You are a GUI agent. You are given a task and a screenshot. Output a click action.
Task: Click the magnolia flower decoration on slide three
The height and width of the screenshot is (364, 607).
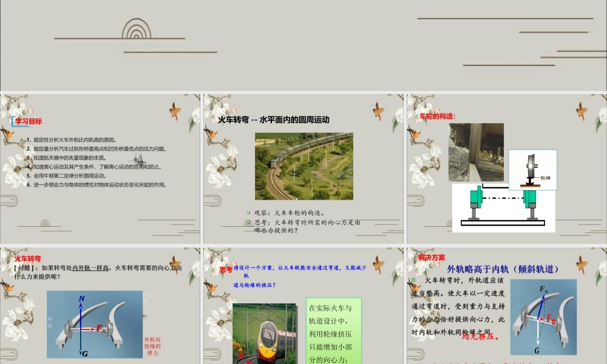(x=422, y=167)
